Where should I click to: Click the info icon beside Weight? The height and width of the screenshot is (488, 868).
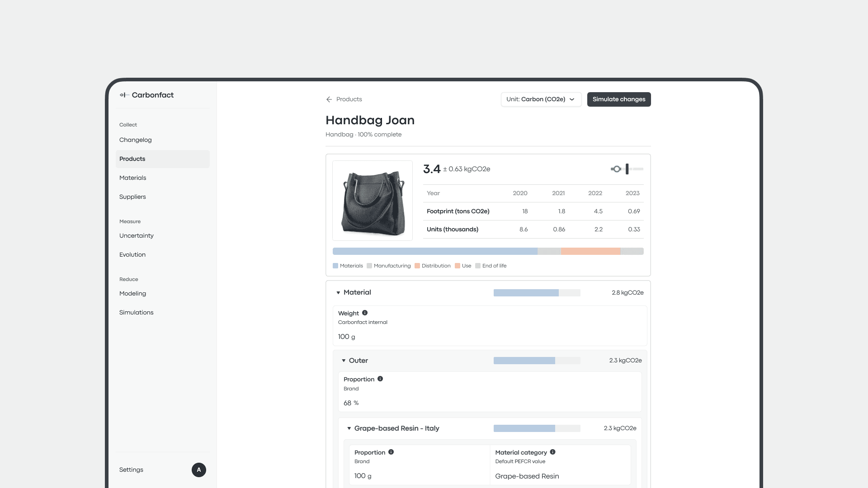click(x=365, y=313)
